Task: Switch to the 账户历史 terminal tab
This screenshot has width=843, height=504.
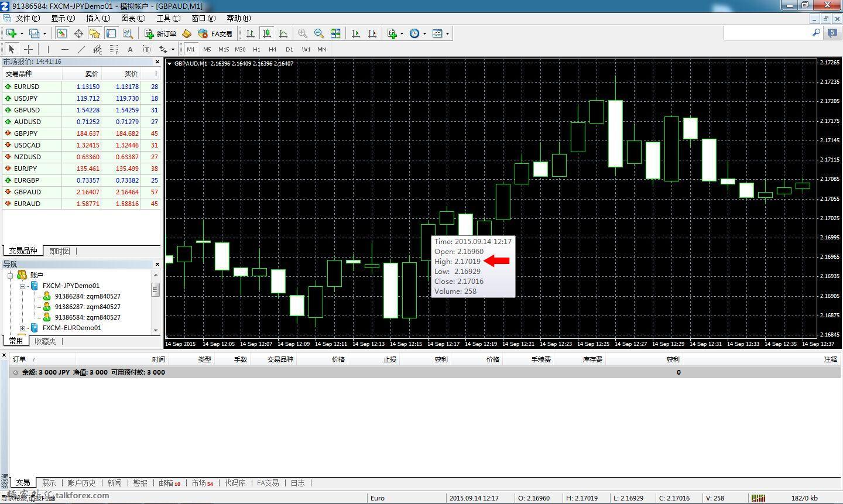Action: point(81,483)
